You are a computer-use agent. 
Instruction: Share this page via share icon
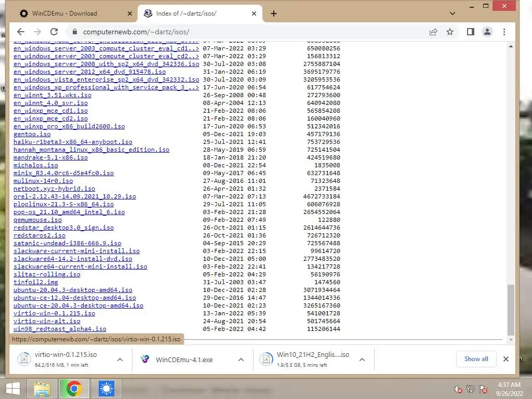(x=433, y=32)
